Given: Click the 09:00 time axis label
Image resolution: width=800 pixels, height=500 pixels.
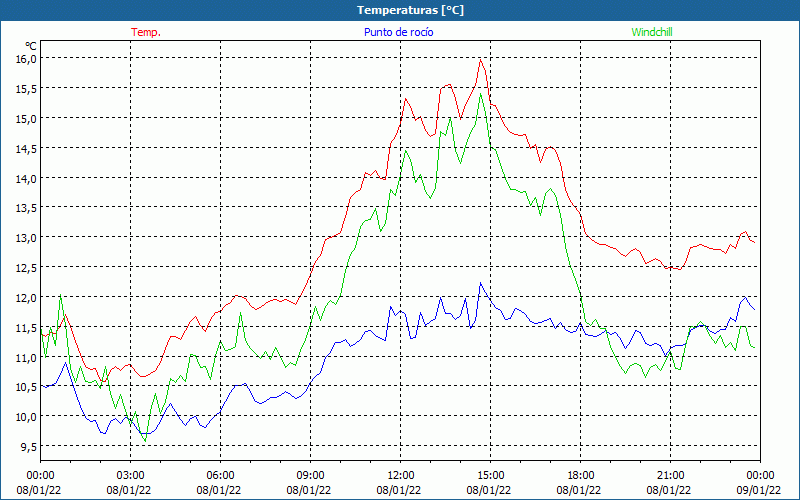Looking at the screenshot, I should click(x=310, y=476).
